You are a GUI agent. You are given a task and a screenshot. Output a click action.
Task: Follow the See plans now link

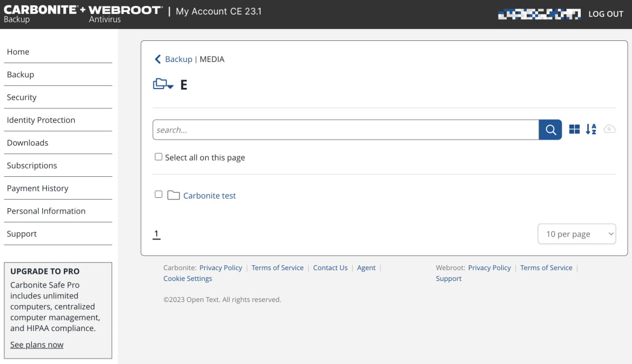coord(37,345)
